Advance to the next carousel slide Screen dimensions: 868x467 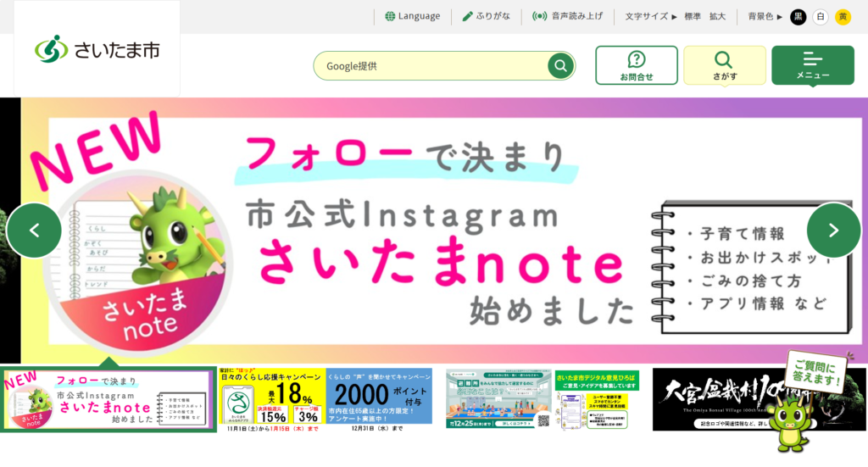click(834, 231)
